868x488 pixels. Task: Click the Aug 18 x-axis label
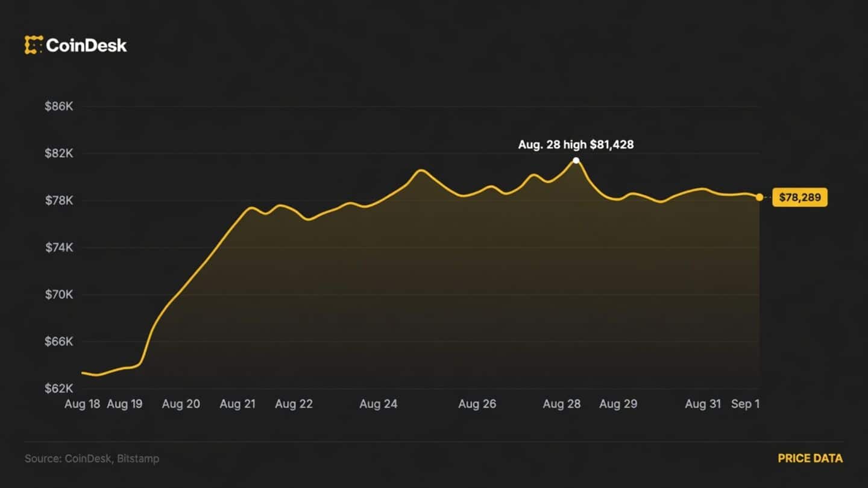point(83,404)
